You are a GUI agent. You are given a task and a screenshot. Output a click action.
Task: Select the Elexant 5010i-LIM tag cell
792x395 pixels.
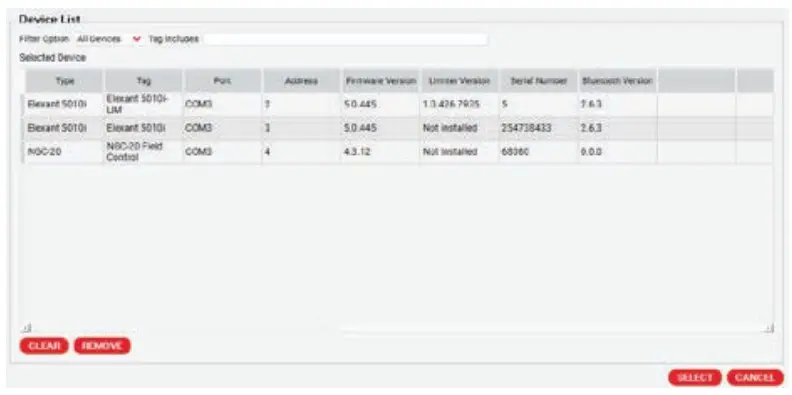pyautogui.click(x=143, y=105)
